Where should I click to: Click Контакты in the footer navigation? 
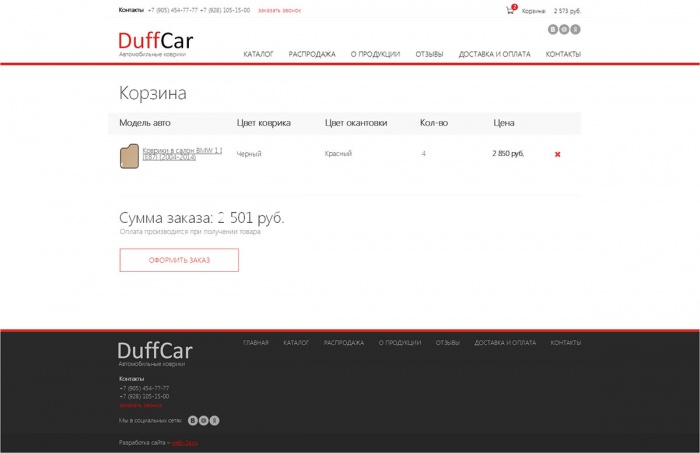pos(565,343)
